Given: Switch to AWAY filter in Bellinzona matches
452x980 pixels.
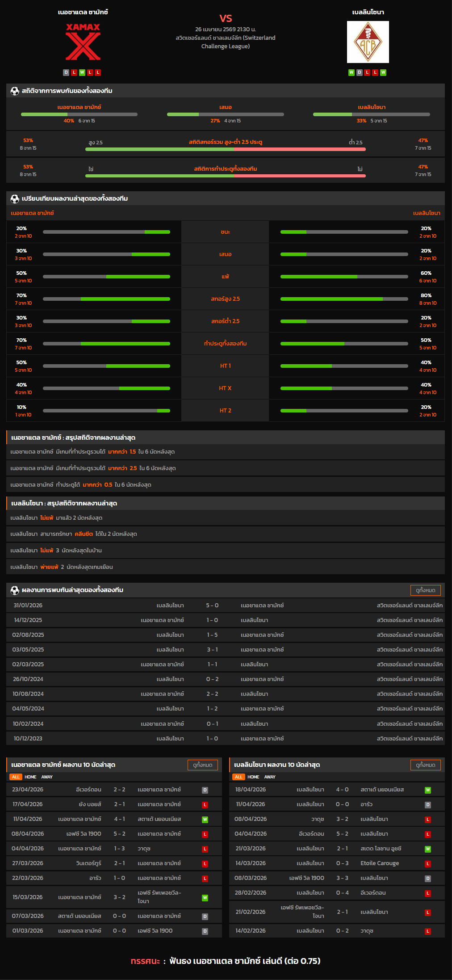Looking at the screenshot, I should [270, 777].
